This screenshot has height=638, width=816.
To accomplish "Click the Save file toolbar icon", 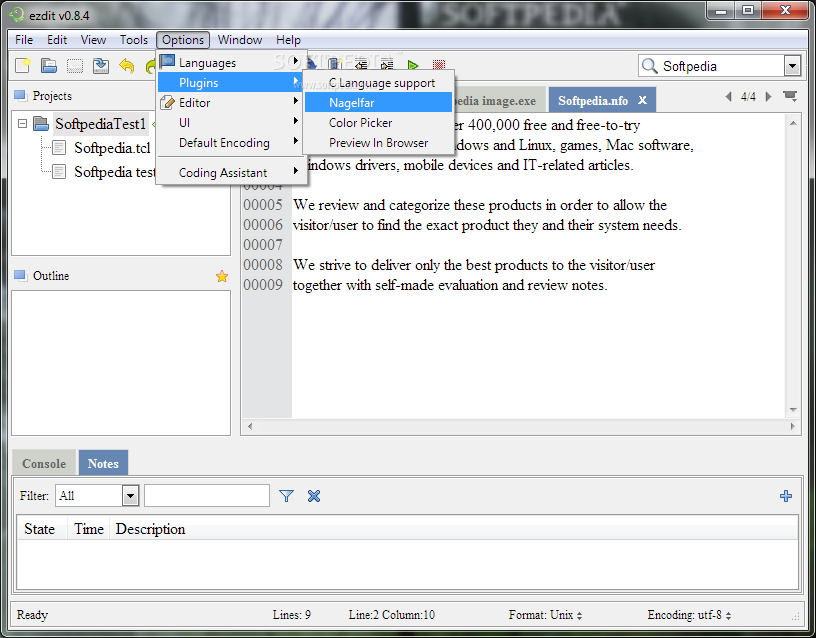I will (x=100, y=66).
